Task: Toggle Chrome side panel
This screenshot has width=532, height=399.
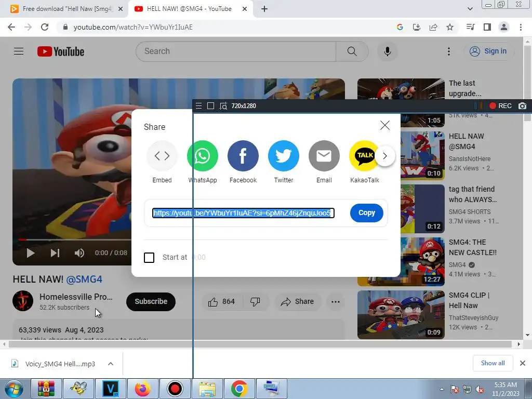Action: click(x=487, y=27)
